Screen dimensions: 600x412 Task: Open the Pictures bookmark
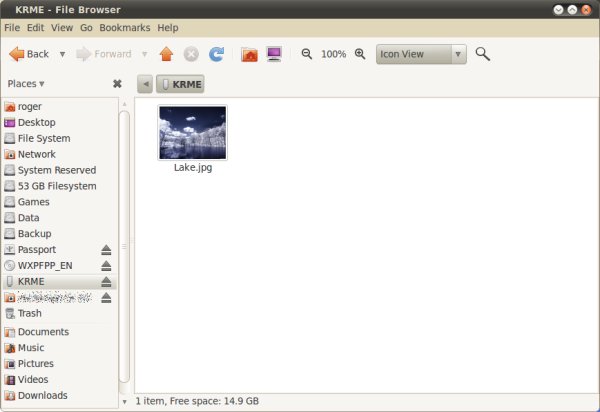point(60,364)
